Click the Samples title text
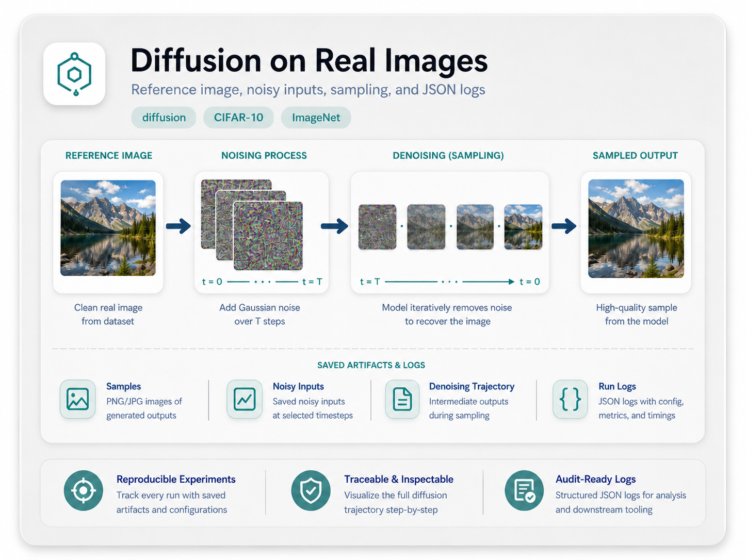The image size is (747, 560). 124,386
